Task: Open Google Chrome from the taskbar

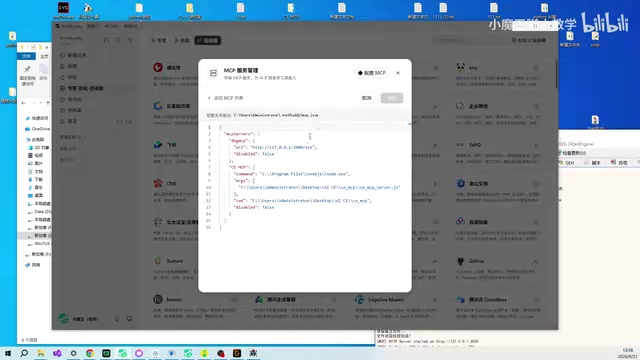Action: [90, 353]
